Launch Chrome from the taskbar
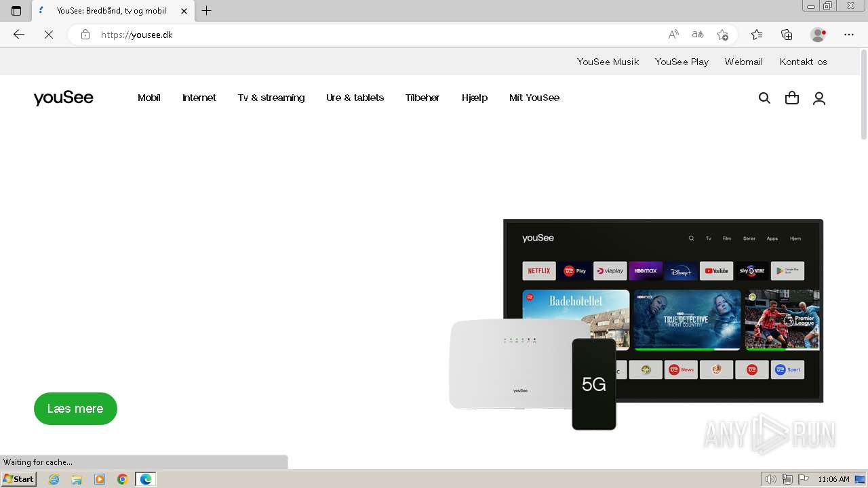868x488 pixels. click(x=123, y=479)
